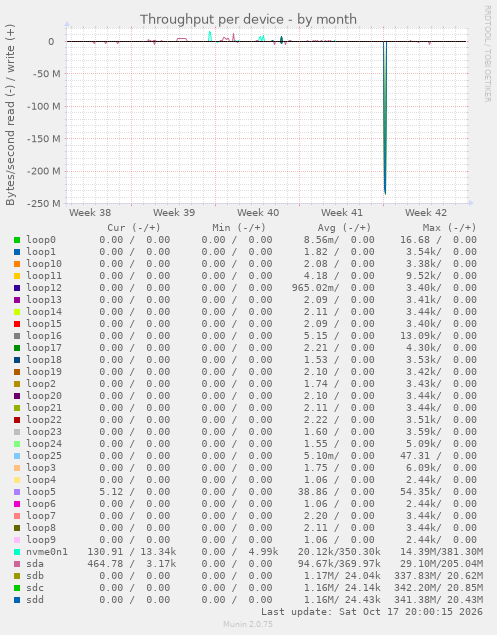
Task: Click the sda pink legend swatch
Action: pyautogui.click(x=17, y=564)
